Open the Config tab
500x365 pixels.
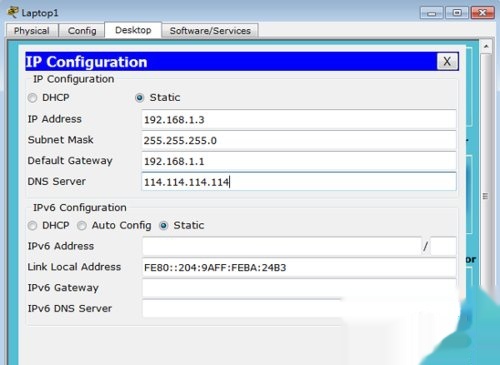pos(82,31)
